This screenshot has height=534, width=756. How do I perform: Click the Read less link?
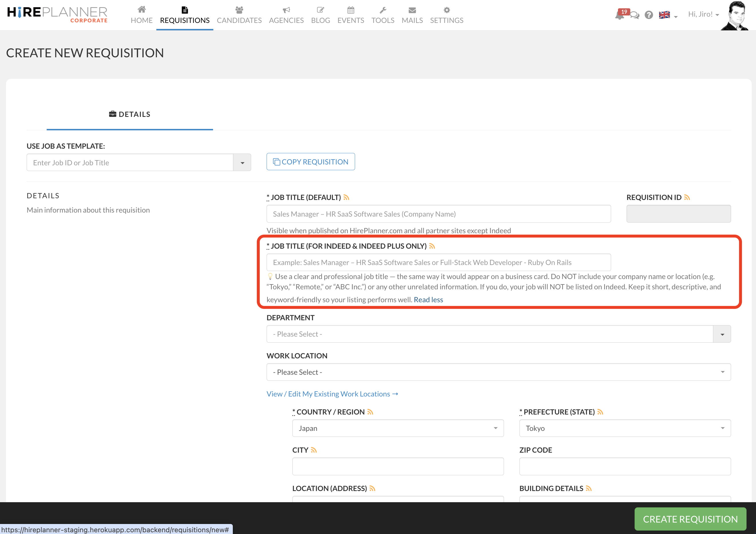pyautogui.click(x=428, y=299)
